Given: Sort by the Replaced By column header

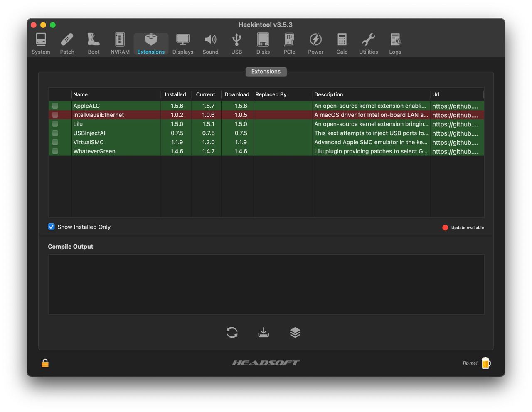Looking at the screenshot, I should pyautogui.click(x=283, y=94).
